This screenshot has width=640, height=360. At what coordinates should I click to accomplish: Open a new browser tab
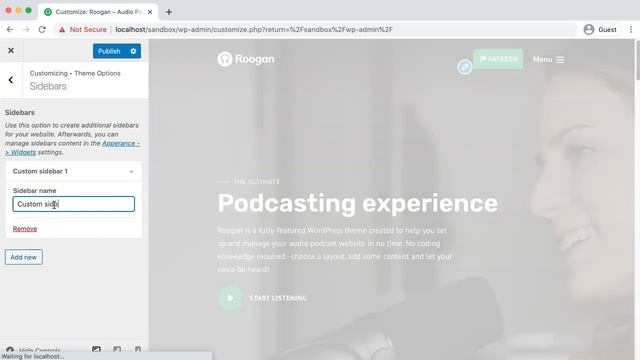point(169,12)
